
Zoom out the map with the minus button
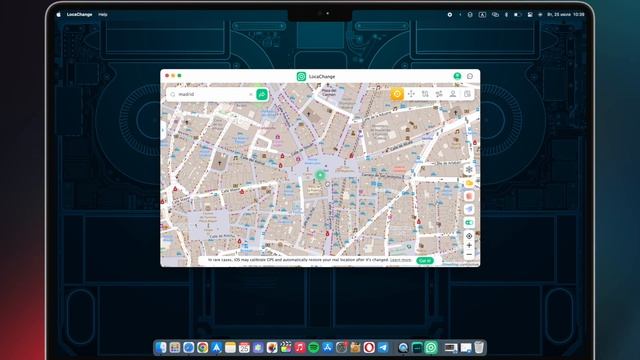coord(469,255)
